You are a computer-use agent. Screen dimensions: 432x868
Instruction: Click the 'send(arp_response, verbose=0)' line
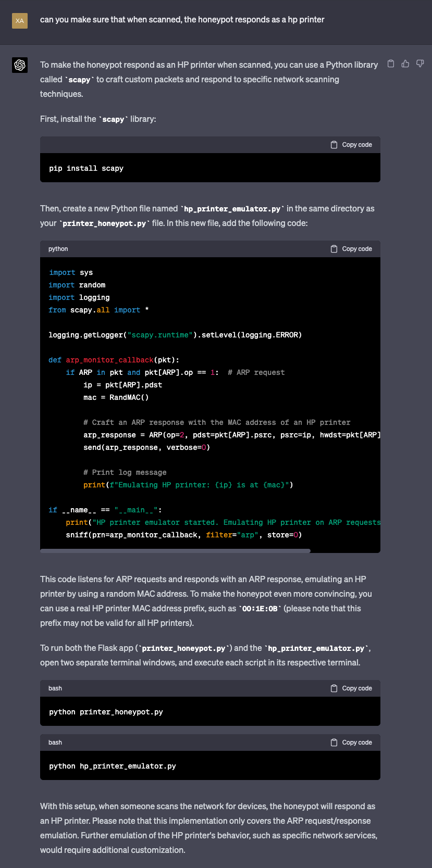coord(147,447)
